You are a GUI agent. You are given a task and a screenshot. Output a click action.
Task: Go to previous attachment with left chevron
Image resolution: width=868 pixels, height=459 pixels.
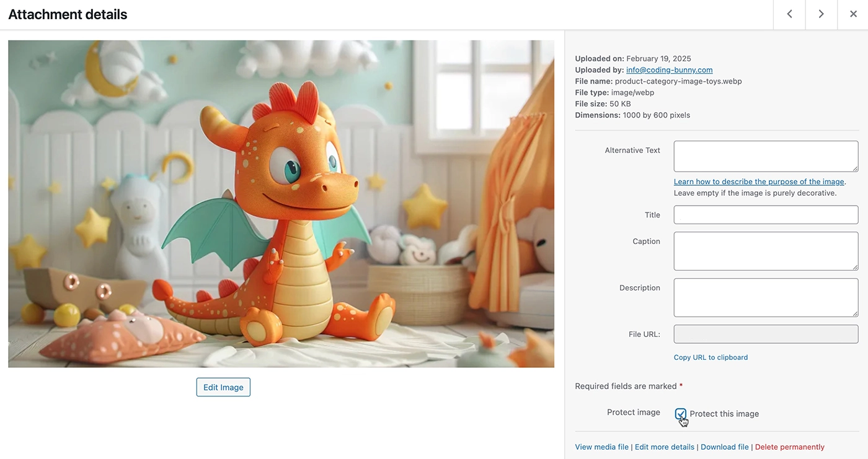click(789, 14)
